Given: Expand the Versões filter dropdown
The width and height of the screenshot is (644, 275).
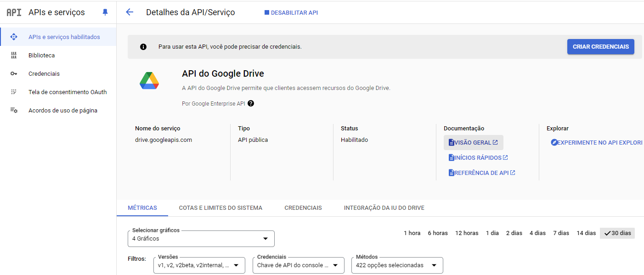Looking at the screenshot, I should click(x=199, y=265).
